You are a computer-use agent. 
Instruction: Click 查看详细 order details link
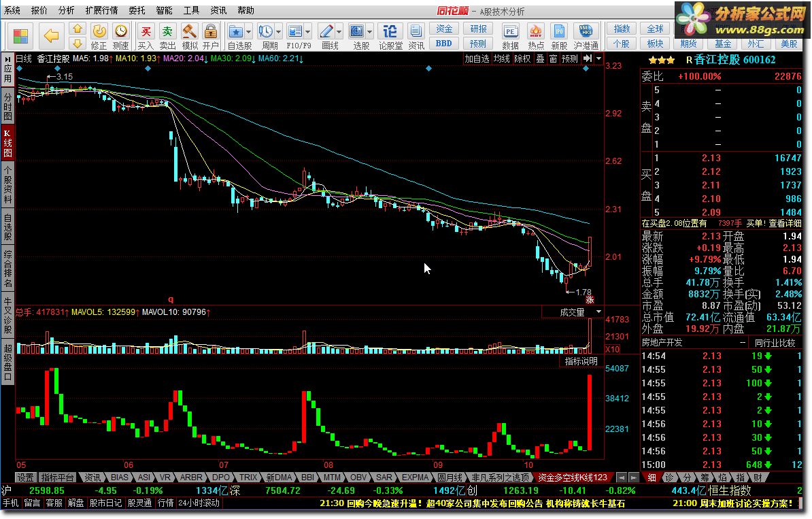785,223
